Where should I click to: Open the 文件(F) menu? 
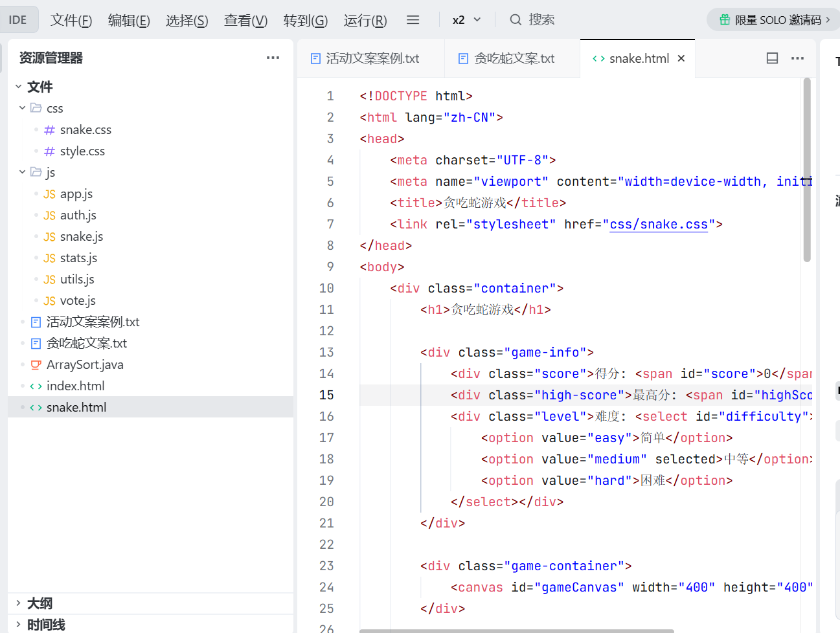pyautogui.click(x=71, y=20)
